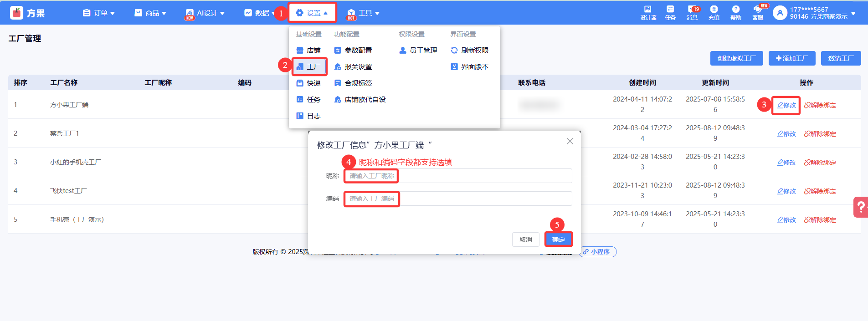This screenshot has height=321, width=868.
Task: Click factory name 蔡兵工厂1
Action: point(65,133)
